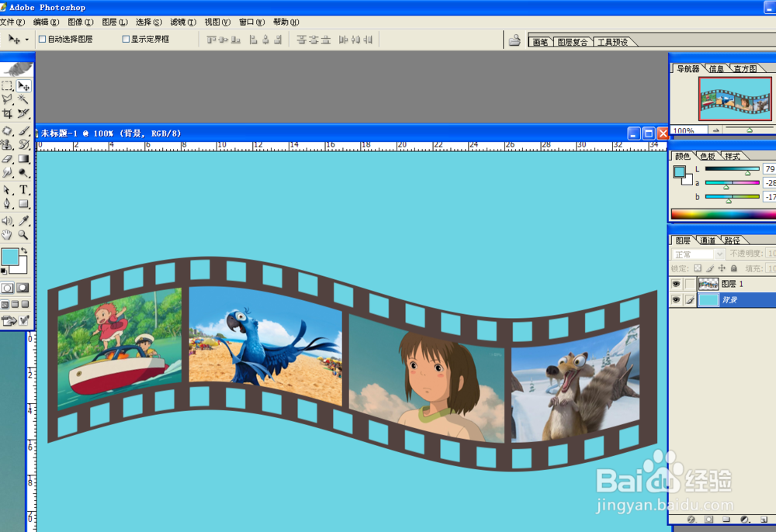Open 工具预设 tab in palette well
Image resolution: width=776 pixels, height=532 pixels.
pyautogui.click(x=613, y=42)
